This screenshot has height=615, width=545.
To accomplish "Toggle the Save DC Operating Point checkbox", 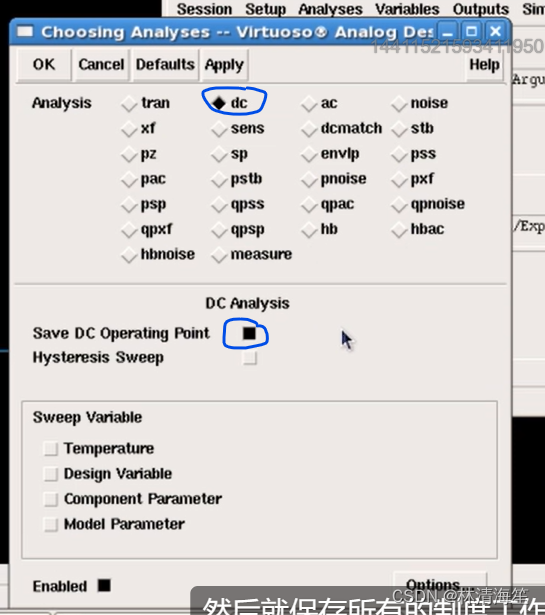I will [x=249, y=333].
